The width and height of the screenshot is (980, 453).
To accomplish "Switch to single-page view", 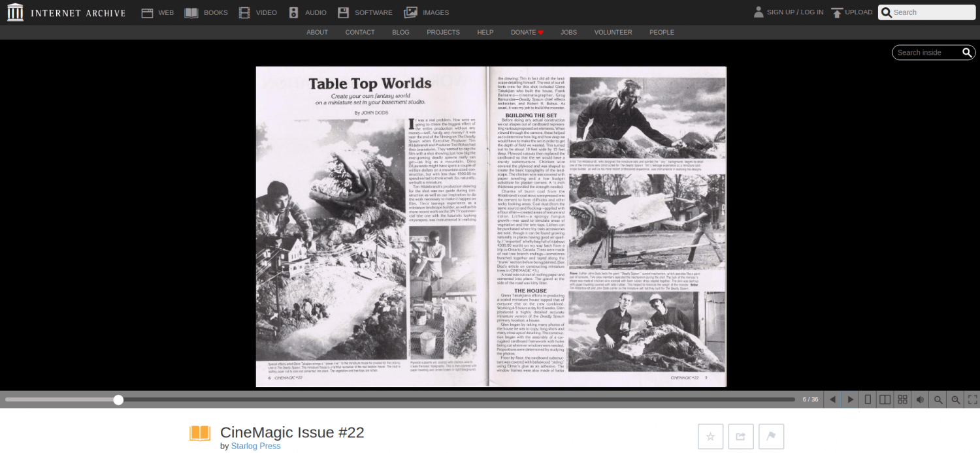I will click(x=868, y=399).
